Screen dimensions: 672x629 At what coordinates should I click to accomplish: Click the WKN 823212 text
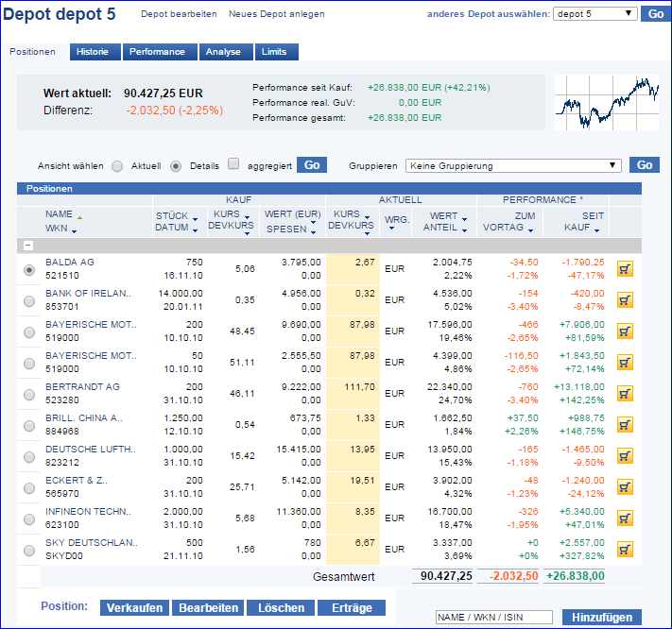point(62,463)
